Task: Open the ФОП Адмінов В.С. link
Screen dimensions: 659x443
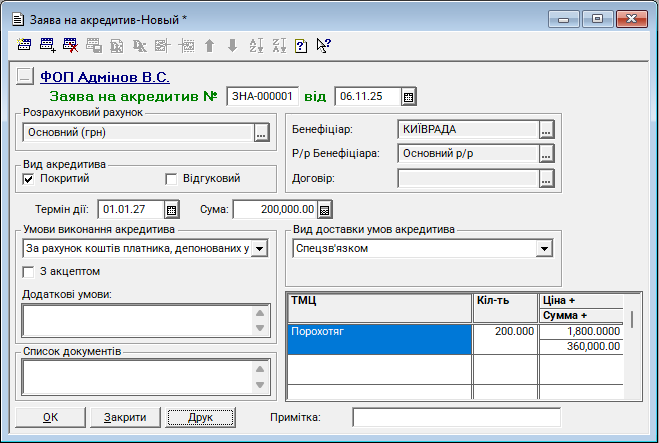Action: (x=105, y=76)
